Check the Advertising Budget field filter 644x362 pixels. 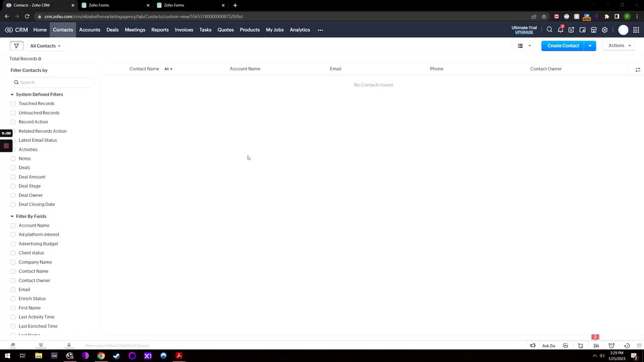coord(13,244)
